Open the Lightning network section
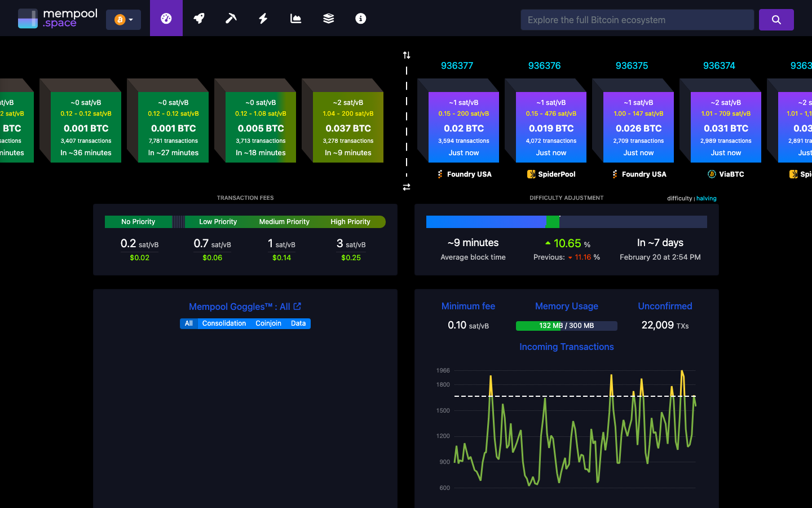 [x=263, y=18]
